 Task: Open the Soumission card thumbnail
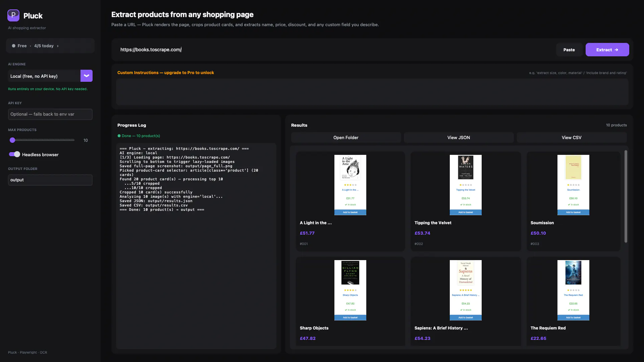(x=573, y=185)
